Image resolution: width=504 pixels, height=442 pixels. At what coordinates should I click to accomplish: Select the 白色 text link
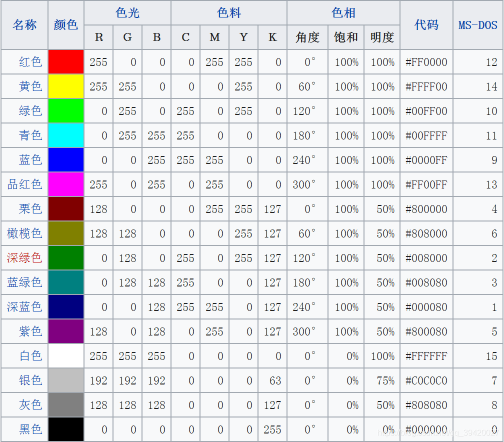pyautogui.click(x=24, y=356)
